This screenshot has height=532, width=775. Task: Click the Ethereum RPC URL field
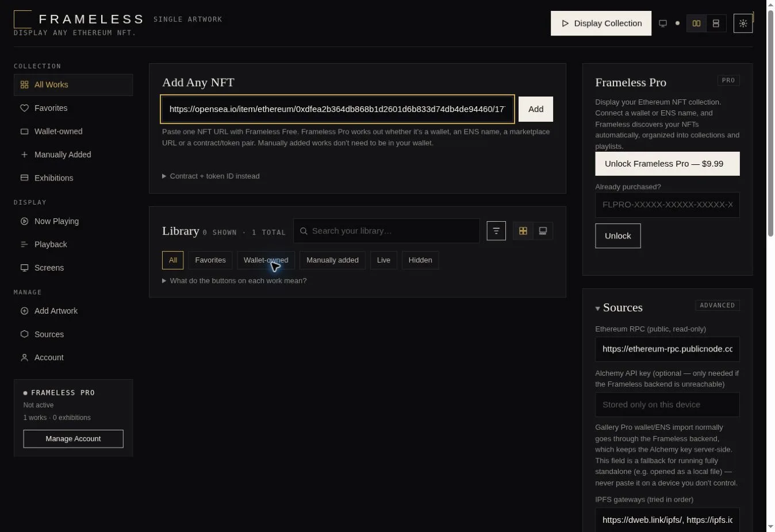[667, 349]
